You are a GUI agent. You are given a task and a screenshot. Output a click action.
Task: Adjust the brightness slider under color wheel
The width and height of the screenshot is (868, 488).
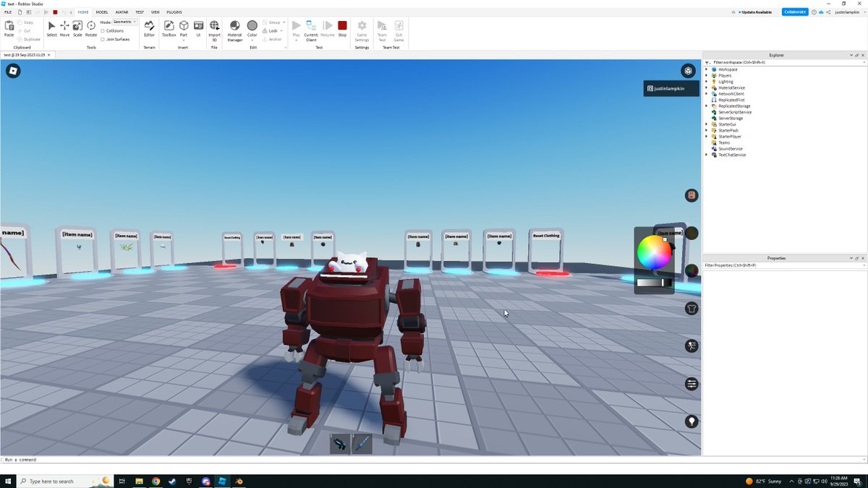(654, 283)
